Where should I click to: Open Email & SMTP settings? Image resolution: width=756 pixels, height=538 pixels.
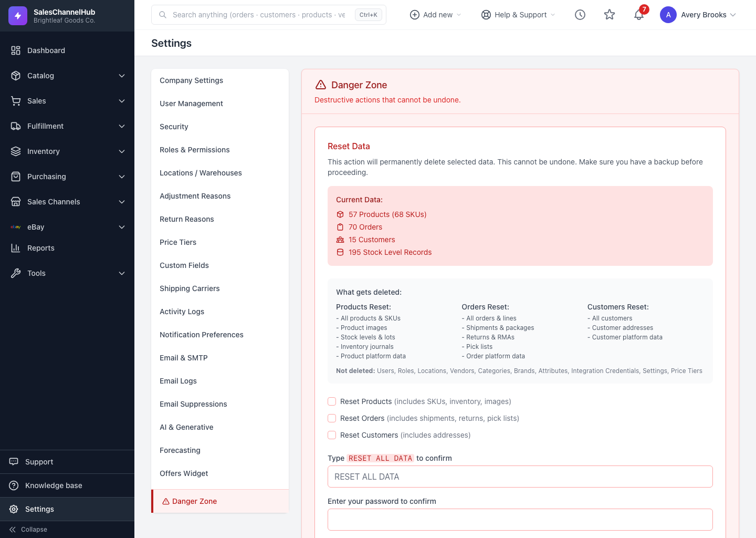pos(220,358)
